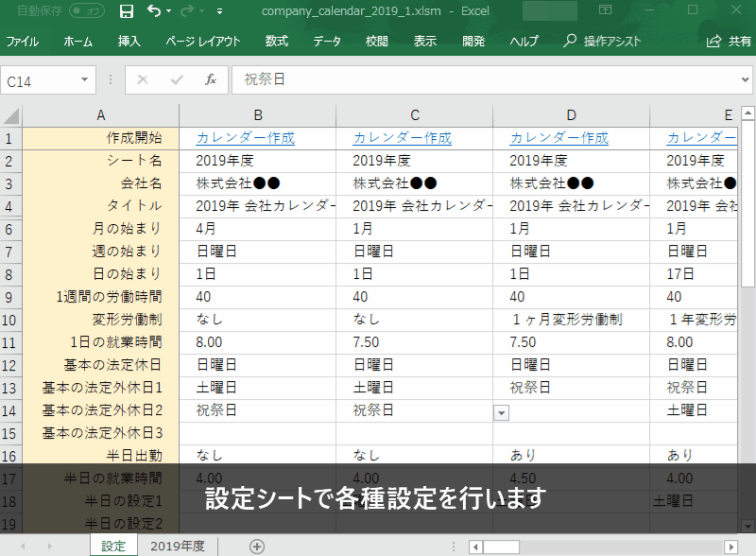756x556 pixels.
Task: Add a new sheet with plus icon
Action: [x=257, y=546]
